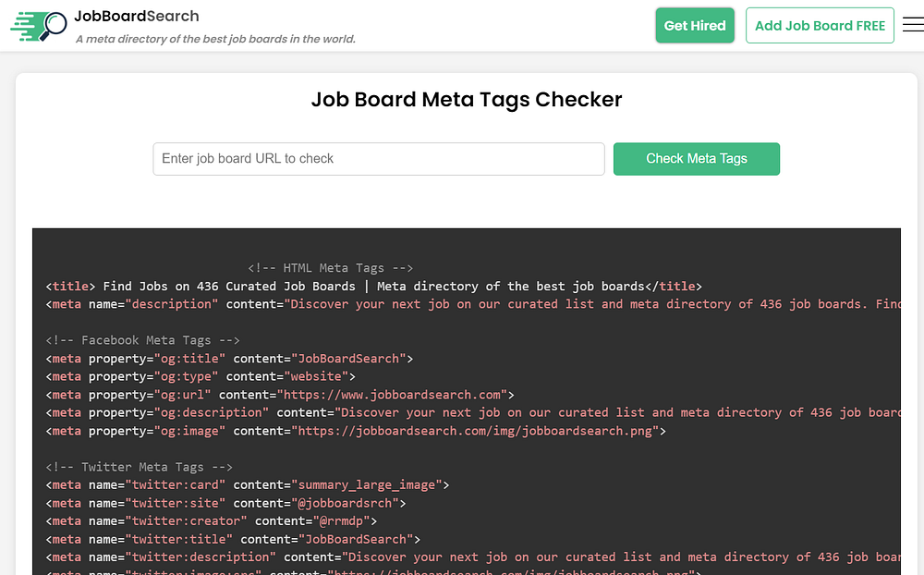Click Add Job Board FREE button
This screenshot has width=924, height=575.
(820, 26)
